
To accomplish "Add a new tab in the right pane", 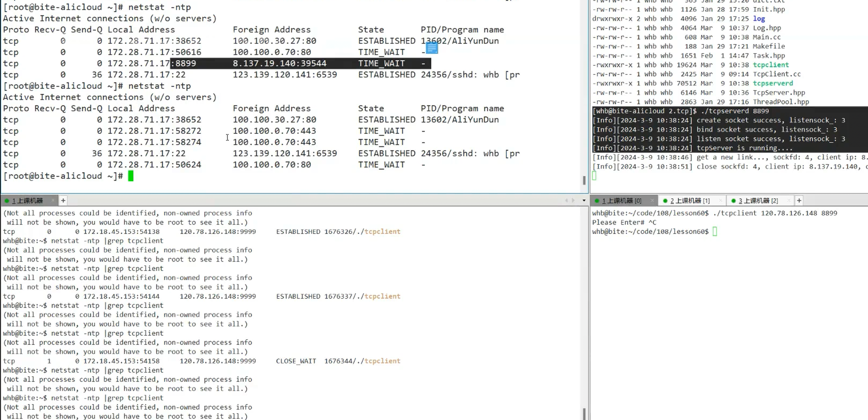I will coord(799,201).
